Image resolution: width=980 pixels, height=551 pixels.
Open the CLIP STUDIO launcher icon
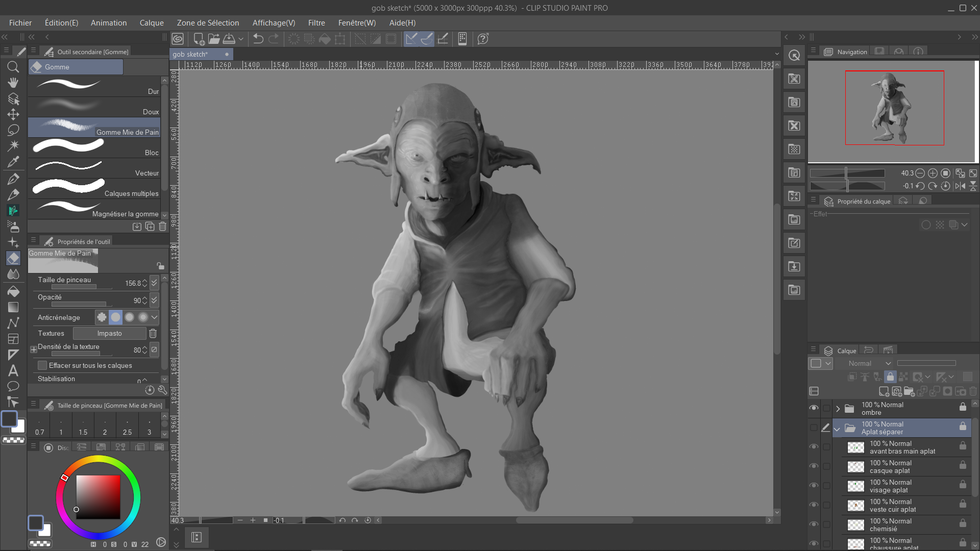[178, 39]
